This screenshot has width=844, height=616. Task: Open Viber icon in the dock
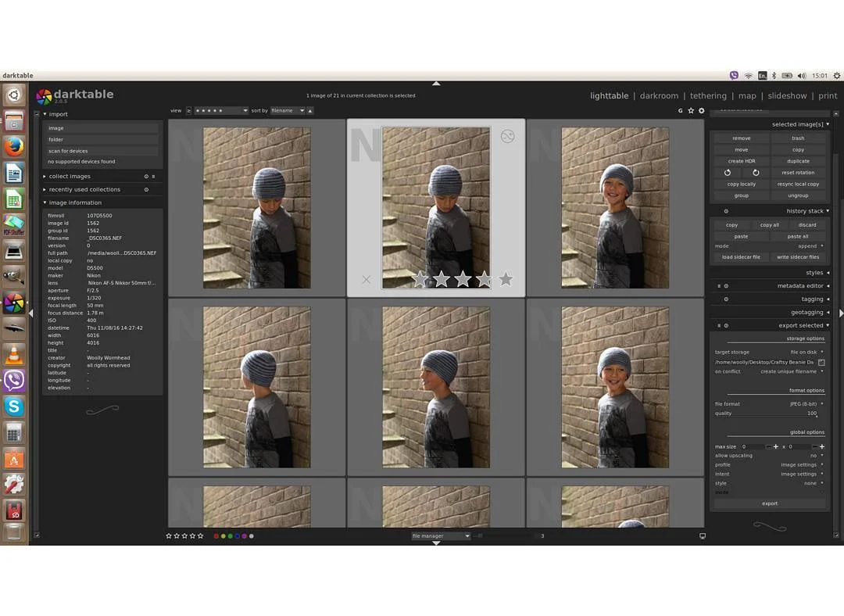[14, 380]
